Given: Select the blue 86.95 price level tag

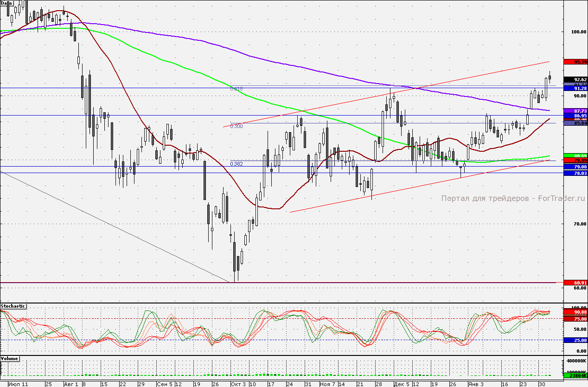Looking at the screenshot, I should click(575, 115).
